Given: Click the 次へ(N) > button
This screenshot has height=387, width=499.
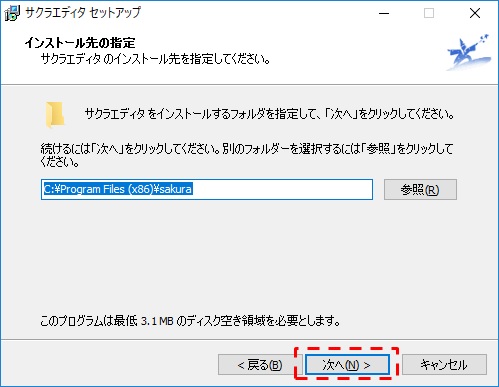Looking at the screenshot, I should tap(347, 365).
